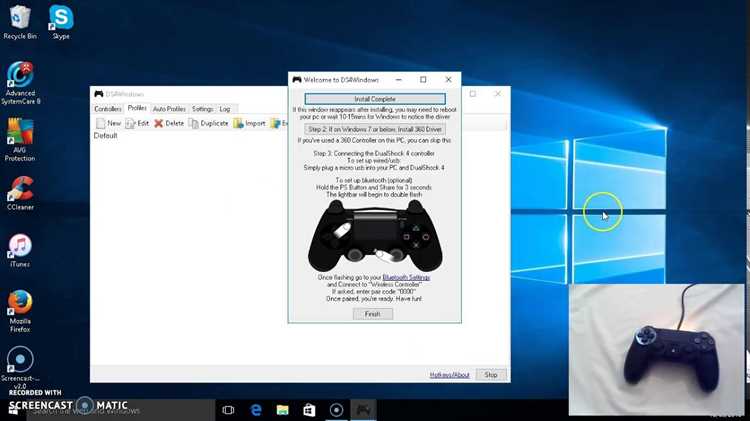This screenshot has width=750, height=421.
Task: Open the Screencast-O-Matic v2.0 desktop icon
Action: coord(20,367)
